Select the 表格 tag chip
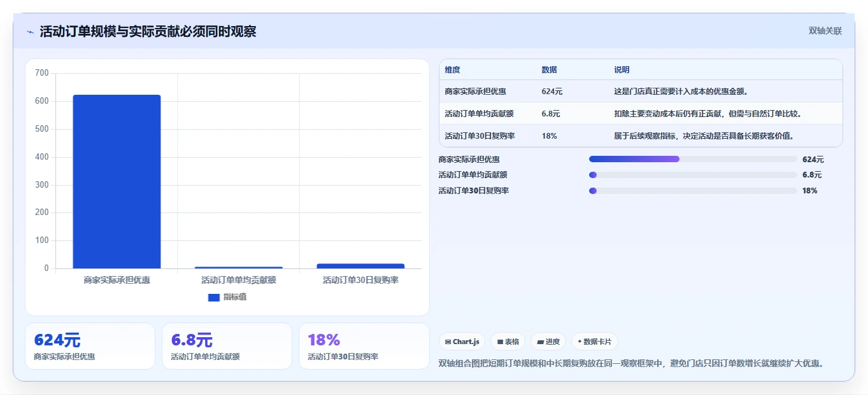This screenshot has width=868, height=395. point(508,342)
